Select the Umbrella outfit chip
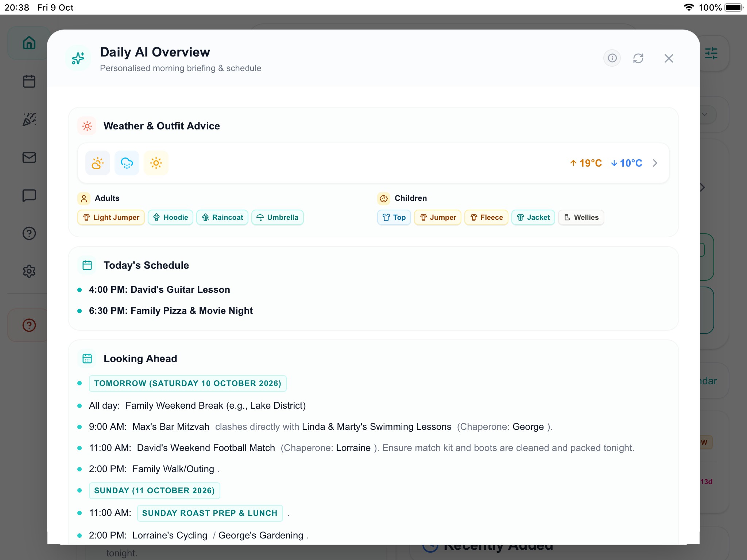747x560 pixels. [x=278, y=217]
